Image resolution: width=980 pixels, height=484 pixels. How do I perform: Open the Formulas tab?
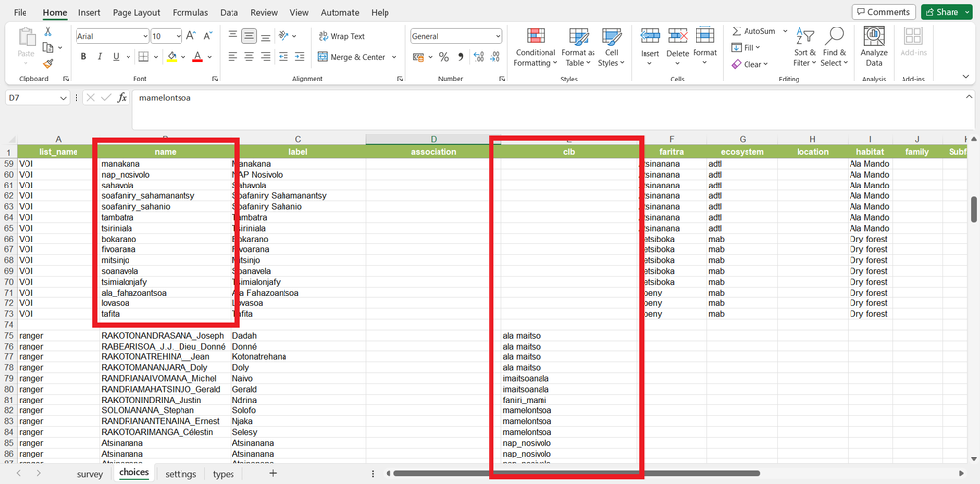190,12
